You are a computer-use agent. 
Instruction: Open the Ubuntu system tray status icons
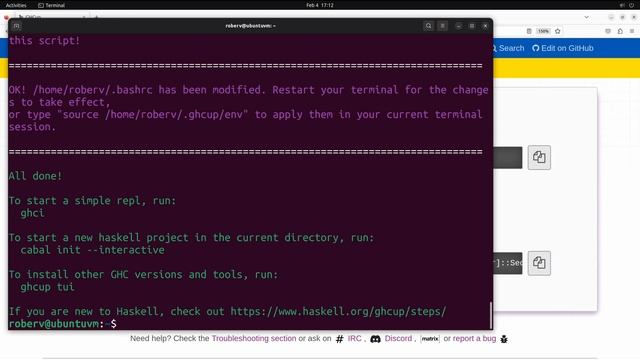(627, 5)
